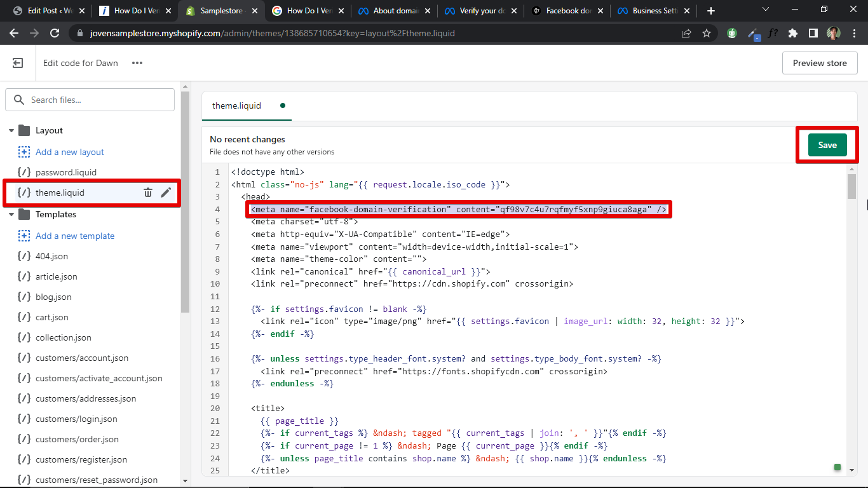Collapse the Templates folder
This screenshot has width=868, height=488.
(11, 214)
